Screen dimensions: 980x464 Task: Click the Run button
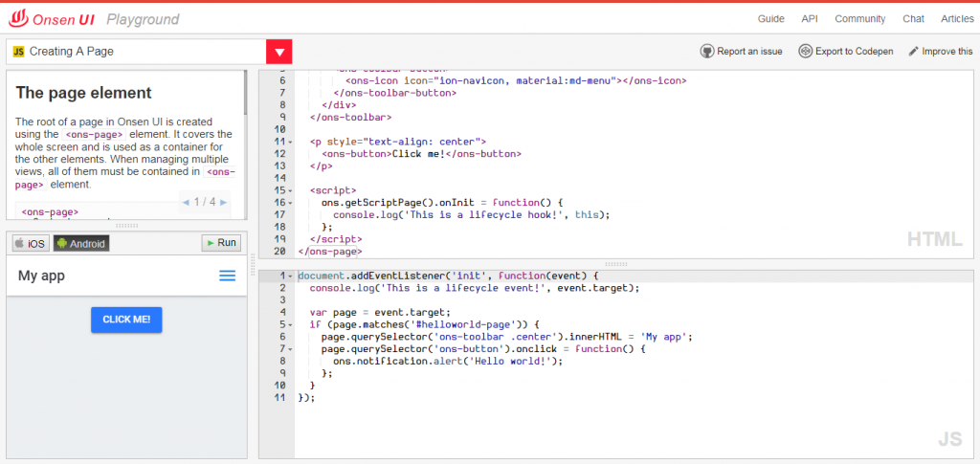coord(221,243)
